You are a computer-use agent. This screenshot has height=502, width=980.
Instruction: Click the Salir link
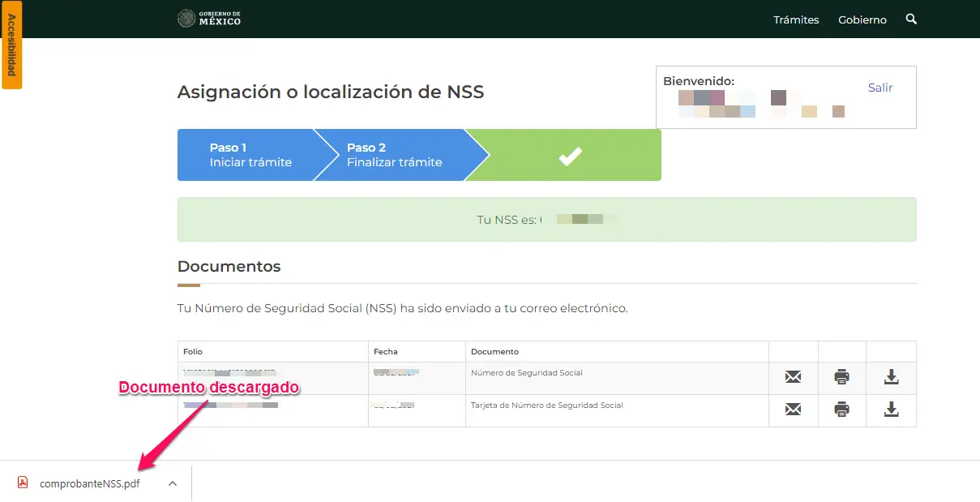(x=880, y=88)
